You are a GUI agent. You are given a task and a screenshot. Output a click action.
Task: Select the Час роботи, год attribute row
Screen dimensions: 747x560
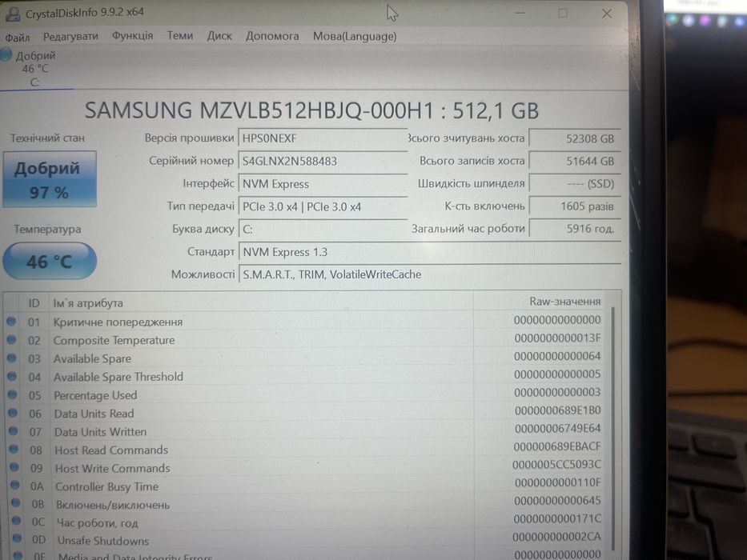pos(305,521)
